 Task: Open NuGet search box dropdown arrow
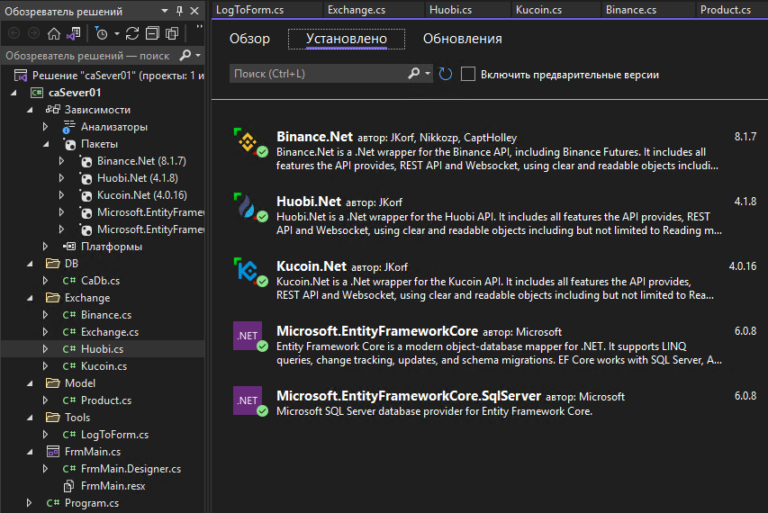pos(428,73)
